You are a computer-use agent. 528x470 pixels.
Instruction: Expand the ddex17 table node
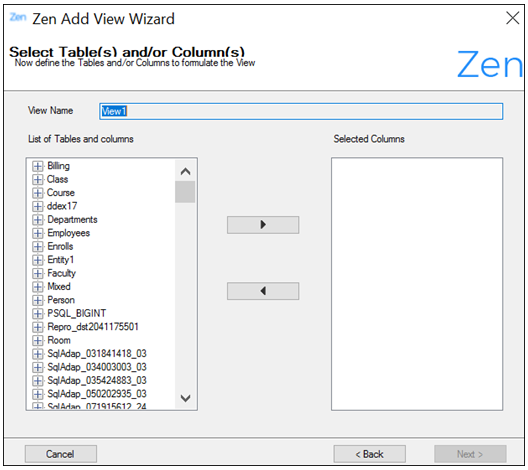[38, 206]
